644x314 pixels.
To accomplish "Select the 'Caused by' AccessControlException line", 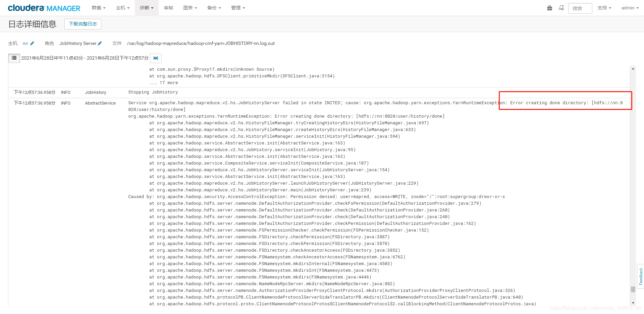I will point(316,197).
